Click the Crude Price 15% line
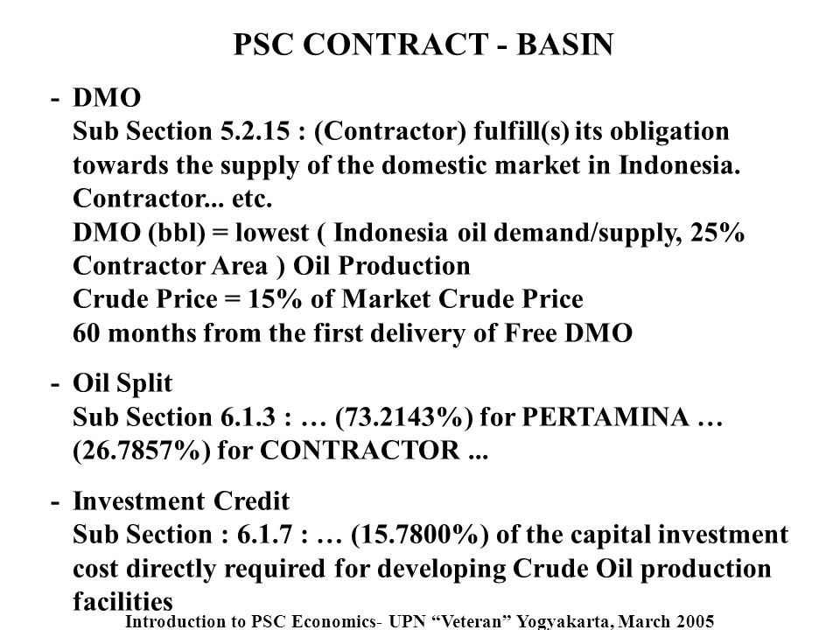Viewport: 840px width, 630px height. 328,299
